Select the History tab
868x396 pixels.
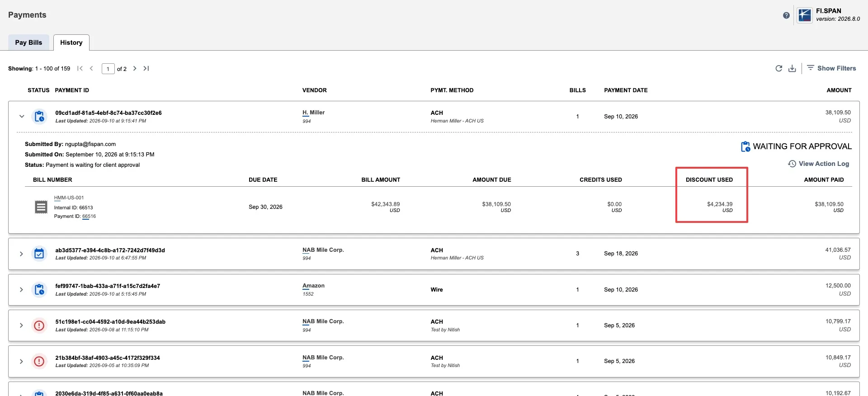pyautogui.click(x=71, y=42)
